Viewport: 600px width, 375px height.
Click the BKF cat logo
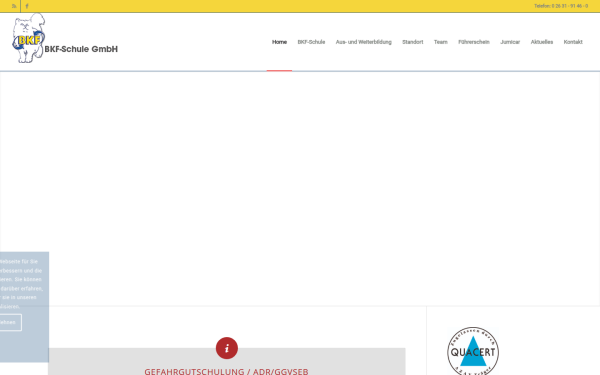pyautogui.click(x=28, y=38)
